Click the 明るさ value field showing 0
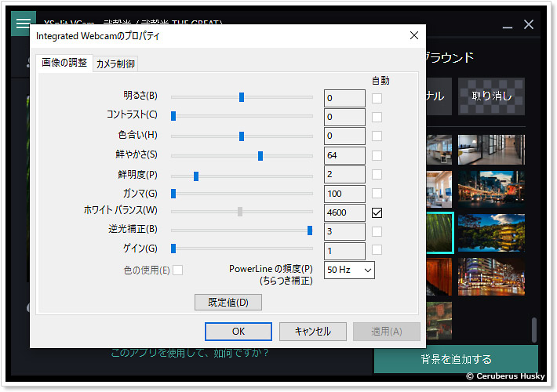Image resolution: width=557 pixels, height=392 pixels. (x=344, y=98)
